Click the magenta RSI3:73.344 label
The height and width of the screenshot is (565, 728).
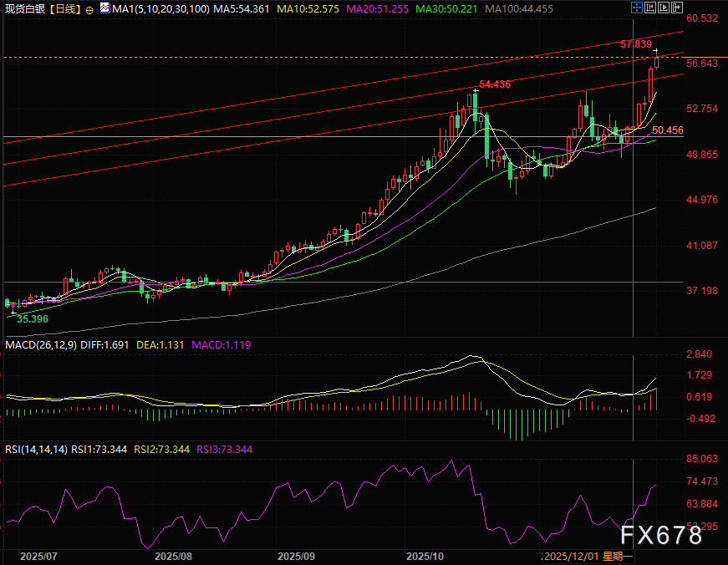click(x=224, y=449)
